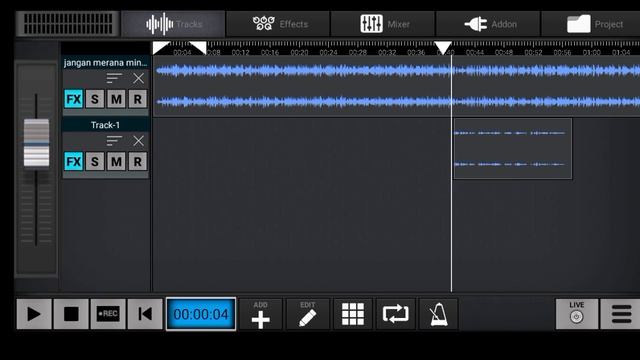Start recording with REC button
The width and height of the screenshot is (640, 360).
pyautogui.click(x=108, y=314)
